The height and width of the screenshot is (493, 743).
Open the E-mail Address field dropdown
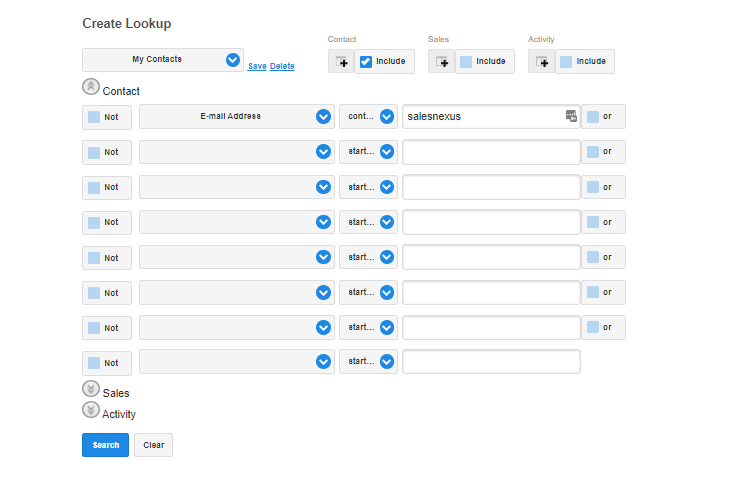tap(323, 117)
